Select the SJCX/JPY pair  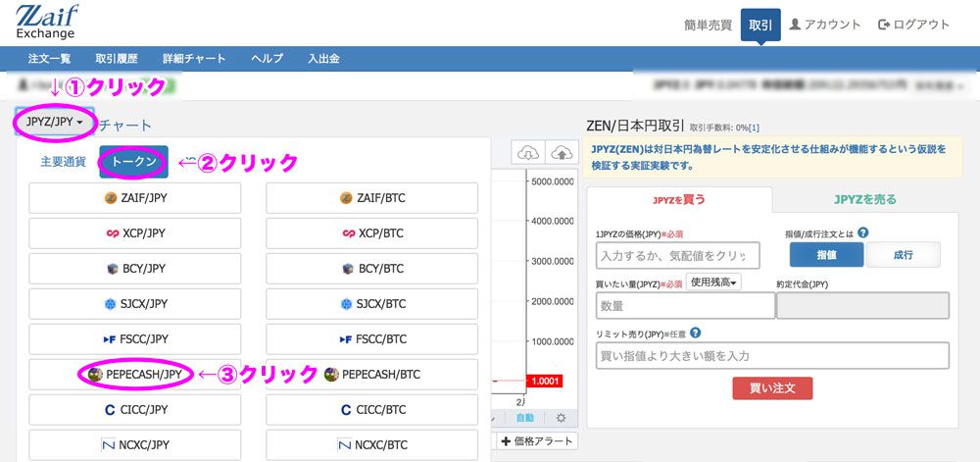coord(135,304)
